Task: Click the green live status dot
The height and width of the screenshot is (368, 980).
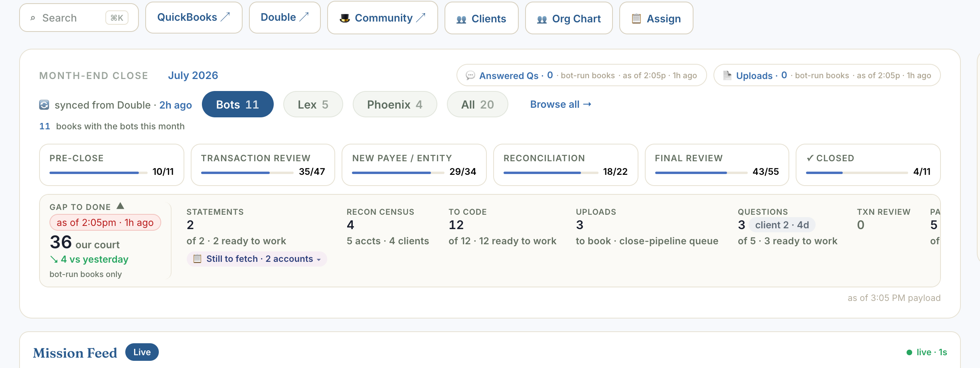Action: [x=909, y=352]
